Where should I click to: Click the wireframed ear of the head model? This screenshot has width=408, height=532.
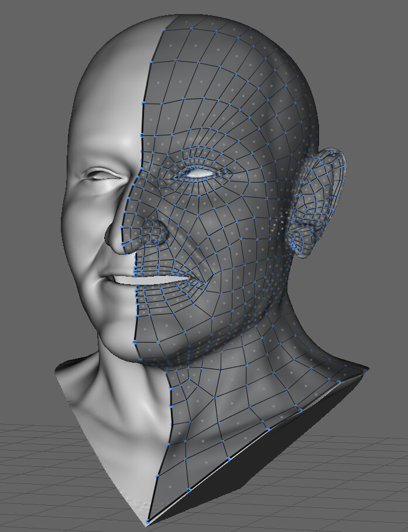pyautogui.click(x=316, y=203)
